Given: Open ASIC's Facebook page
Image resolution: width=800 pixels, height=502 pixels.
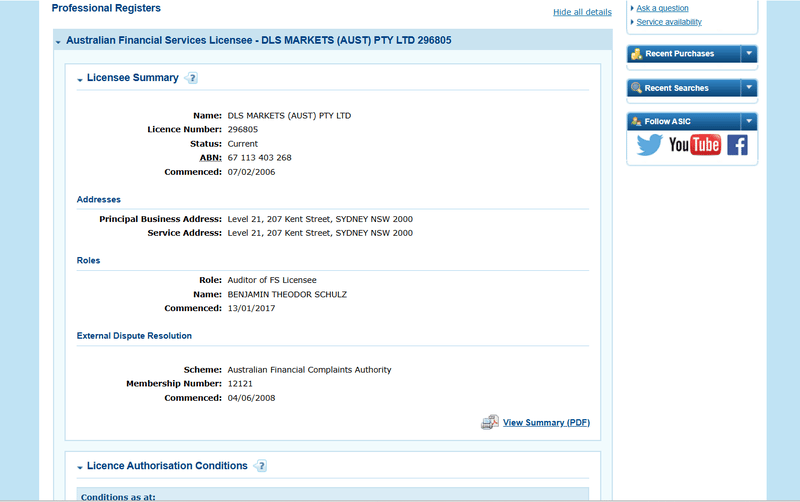Looking at the screenshot, I should pyautogui.click(x=737, y=145).
